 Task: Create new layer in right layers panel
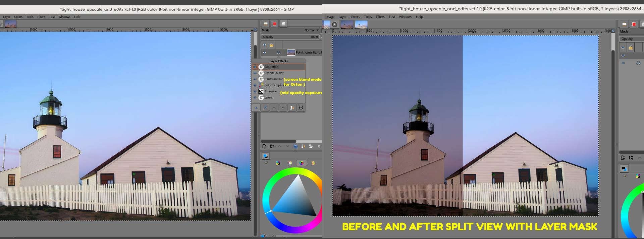(x=623, y=158)
